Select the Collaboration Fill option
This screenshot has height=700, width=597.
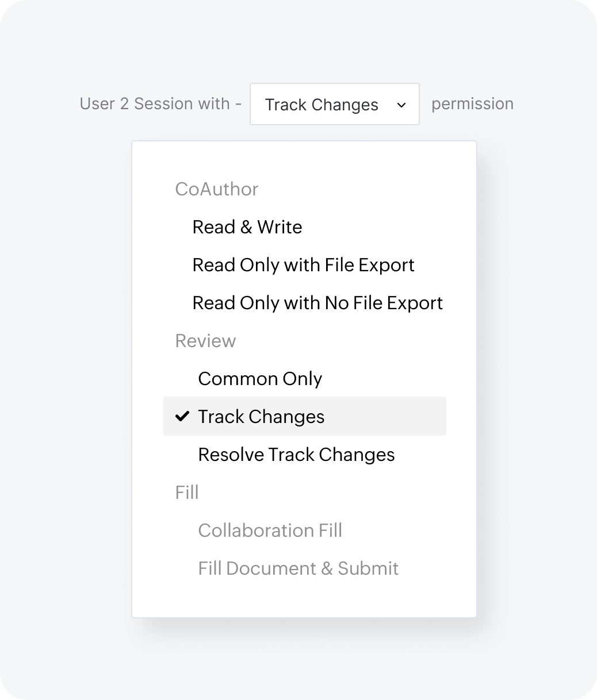click(x=270, y=530)
